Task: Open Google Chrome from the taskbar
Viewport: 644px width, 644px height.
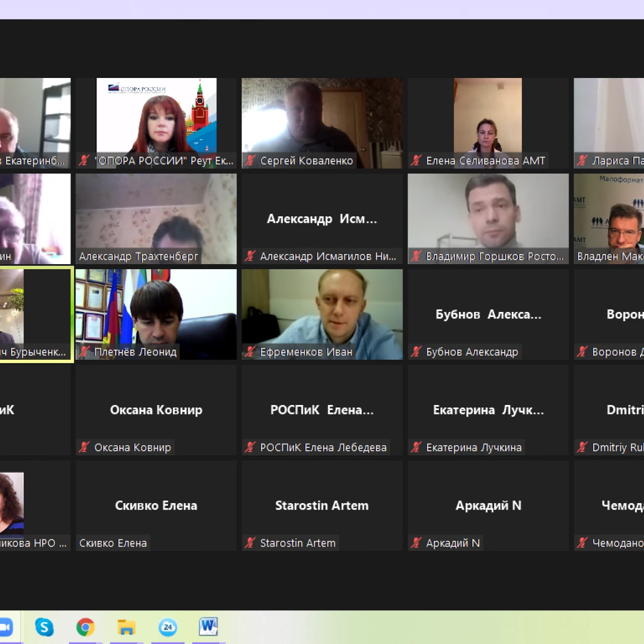Action: [x=86, y=627]
